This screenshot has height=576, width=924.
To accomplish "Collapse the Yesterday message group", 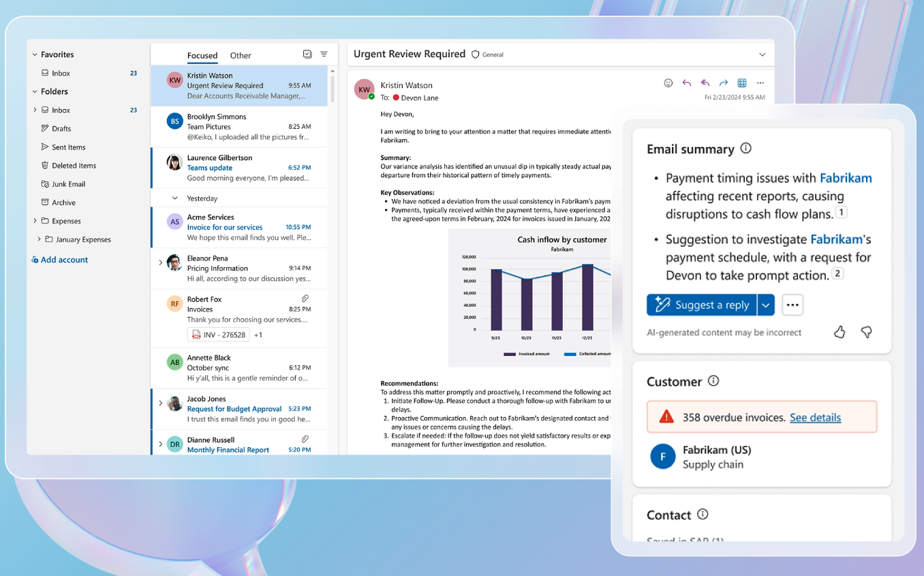I will click(x=174, y=198).
